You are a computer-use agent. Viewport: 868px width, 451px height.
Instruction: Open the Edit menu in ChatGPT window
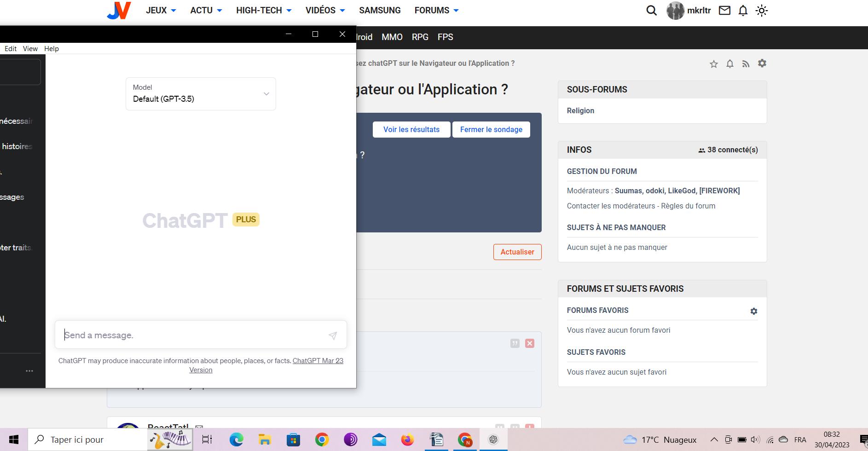(x=11, y=49)
